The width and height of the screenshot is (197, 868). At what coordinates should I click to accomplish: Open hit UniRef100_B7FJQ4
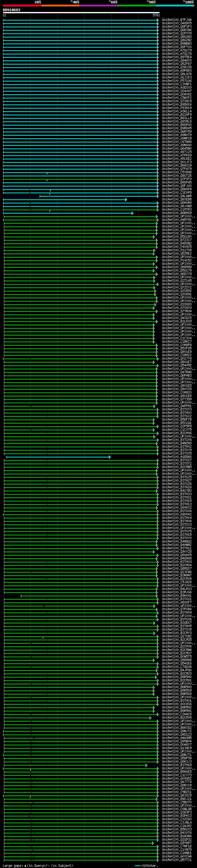tap(176, 20)
